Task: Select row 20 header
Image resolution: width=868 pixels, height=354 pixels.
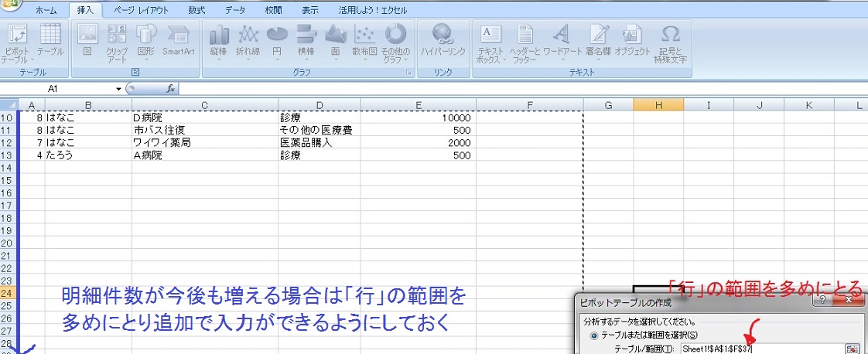Action: point(7,243)
